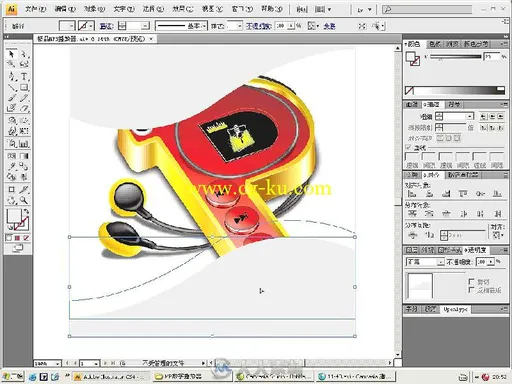Image resolution: width=512 pixels, height=384 pixels.
Task: Click vertical align bottom icon in Align panel
Action: (x=497, y=193)
